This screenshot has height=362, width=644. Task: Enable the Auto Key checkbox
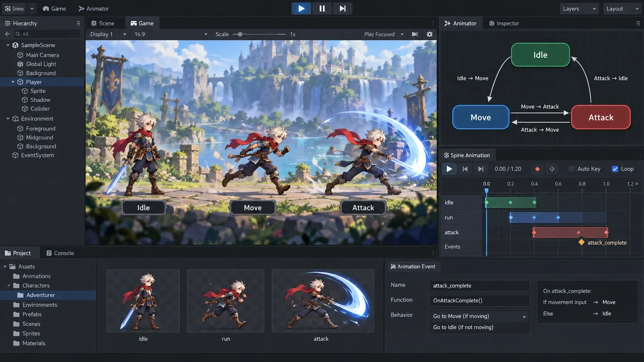coord(571,169)
